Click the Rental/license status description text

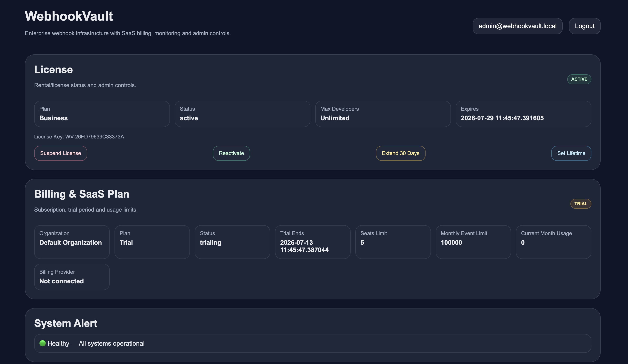(85, 85)
